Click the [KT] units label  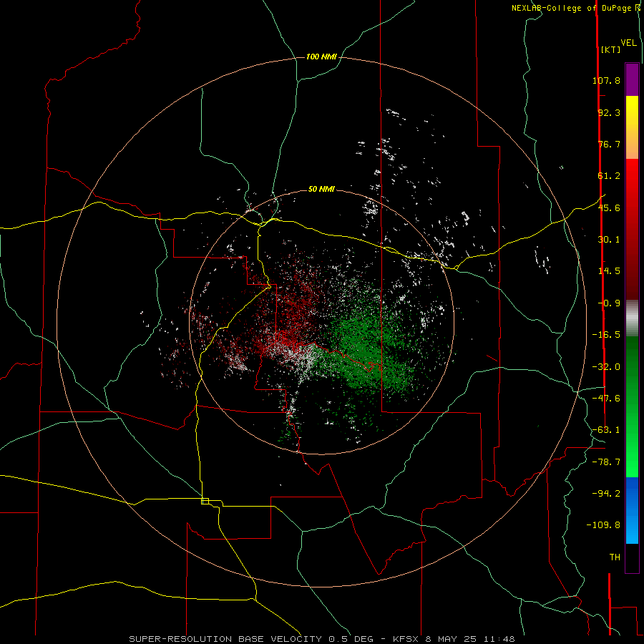[610, 49]
